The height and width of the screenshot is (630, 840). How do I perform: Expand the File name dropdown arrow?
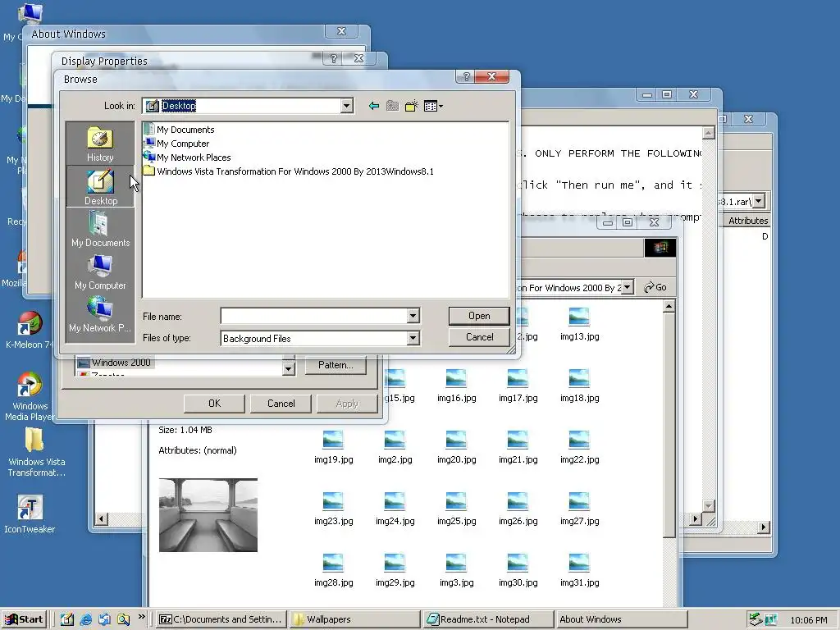pos(413,316)
